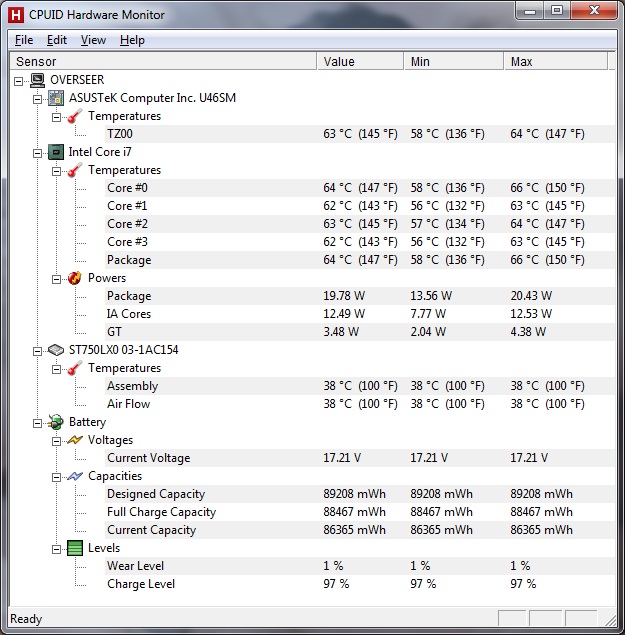The height and width of the screenshot is (635, 625).
Task: Click the Powers flame icon
Action: (x=75, y=278)
